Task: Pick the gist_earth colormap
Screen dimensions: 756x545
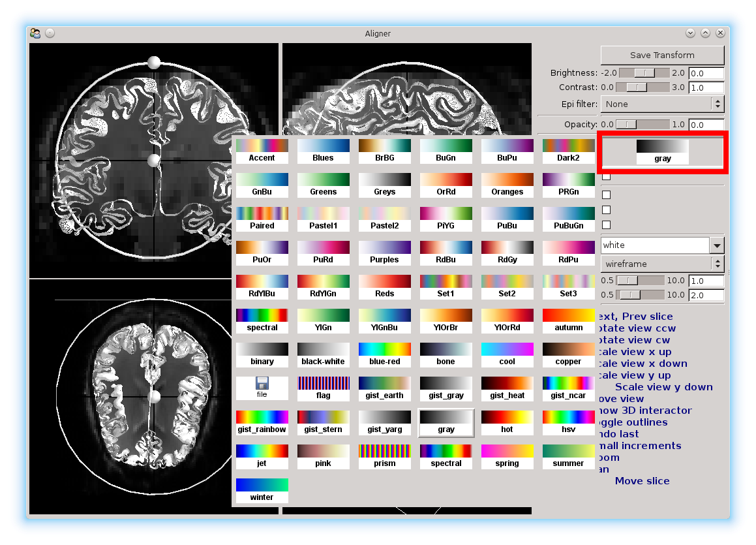Action: 385,388
